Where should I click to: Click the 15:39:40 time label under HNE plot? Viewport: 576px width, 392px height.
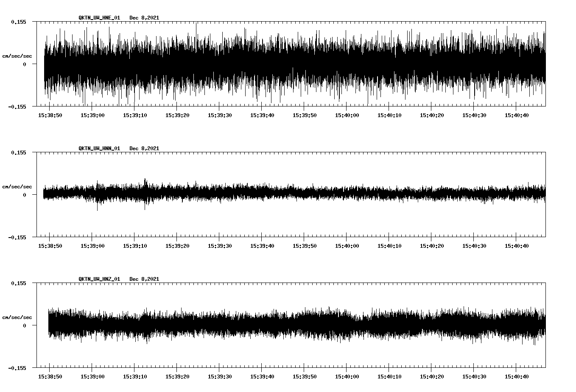pos(262,115)
